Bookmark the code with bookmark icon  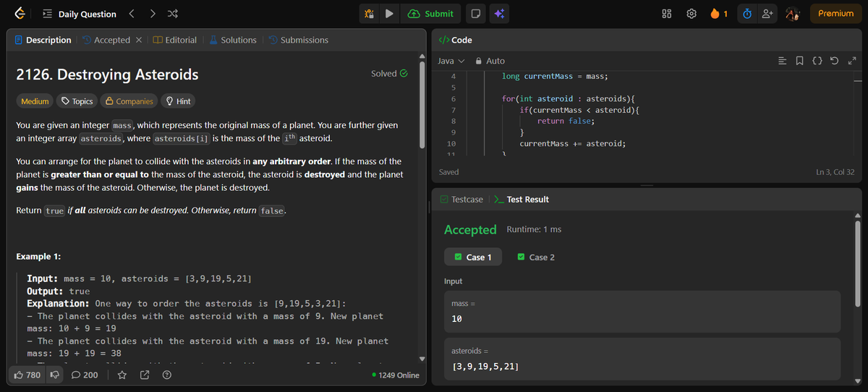[x=800, y=61]
